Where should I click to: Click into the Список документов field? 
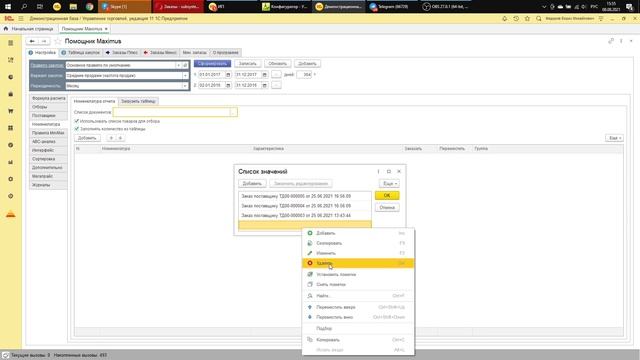coord(171,112)
